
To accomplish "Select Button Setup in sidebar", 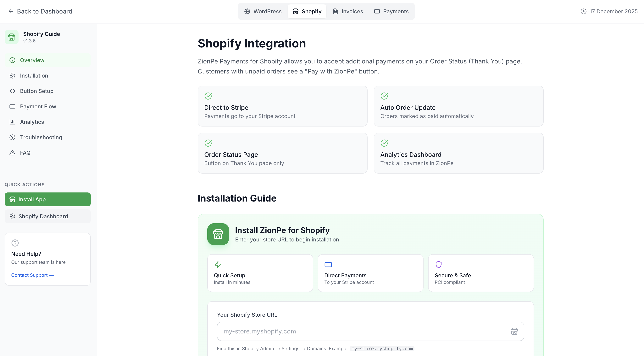I will click(x=36, y=91).
